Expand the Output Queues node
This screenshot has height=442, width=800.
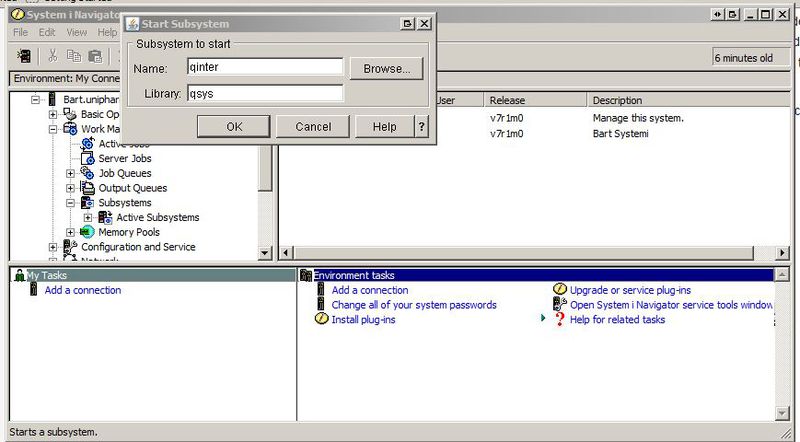(x=70, y=188)
